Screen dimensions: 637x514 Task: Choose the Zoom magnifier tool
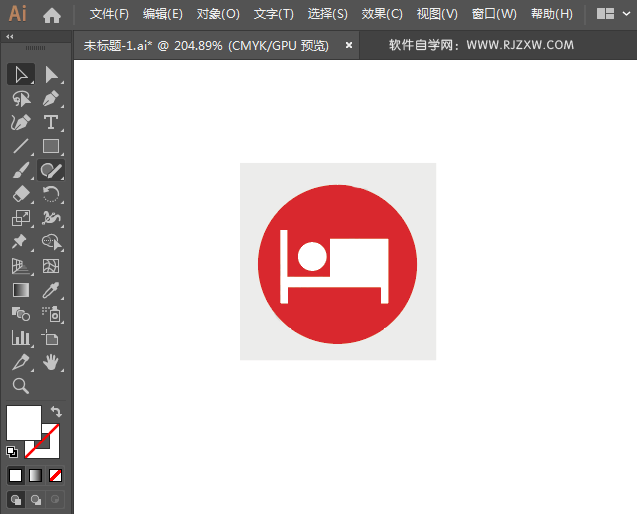pos(21,386)
